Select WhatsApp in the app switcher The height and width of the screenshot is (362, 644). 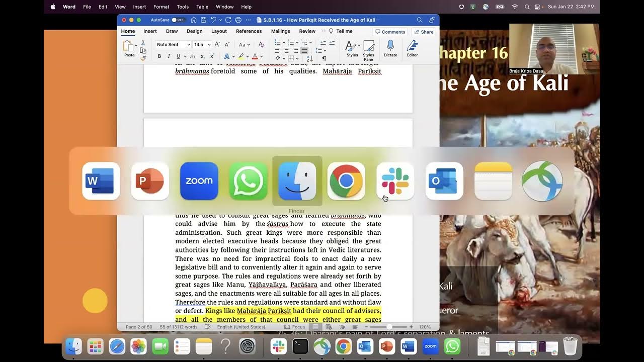point(248,181)
